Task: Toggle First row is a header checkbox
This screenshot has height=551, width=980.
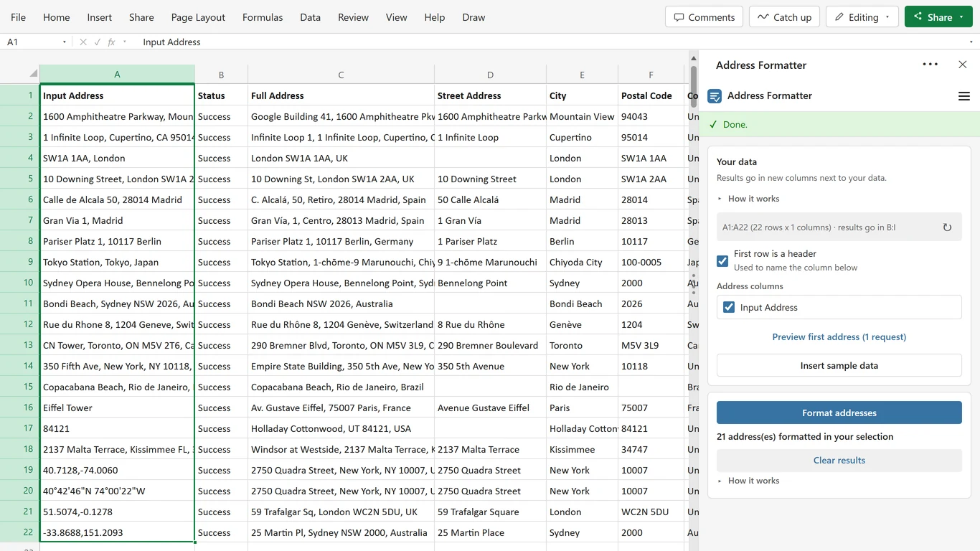Action: (x=722, y=260)
